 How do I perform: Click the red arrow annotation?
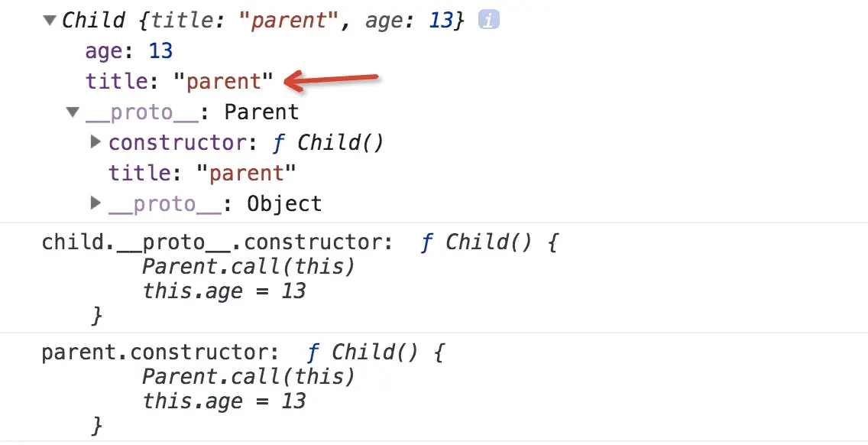[x=332, y=79]
